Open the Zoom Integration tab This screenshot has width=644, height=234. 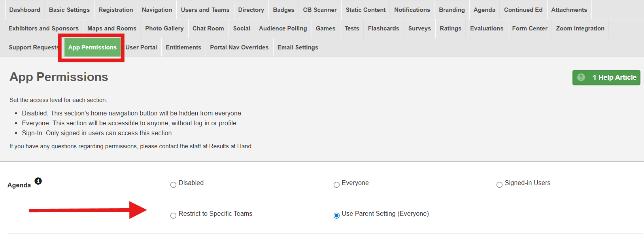pyautogui.click(x=580, y=28)
